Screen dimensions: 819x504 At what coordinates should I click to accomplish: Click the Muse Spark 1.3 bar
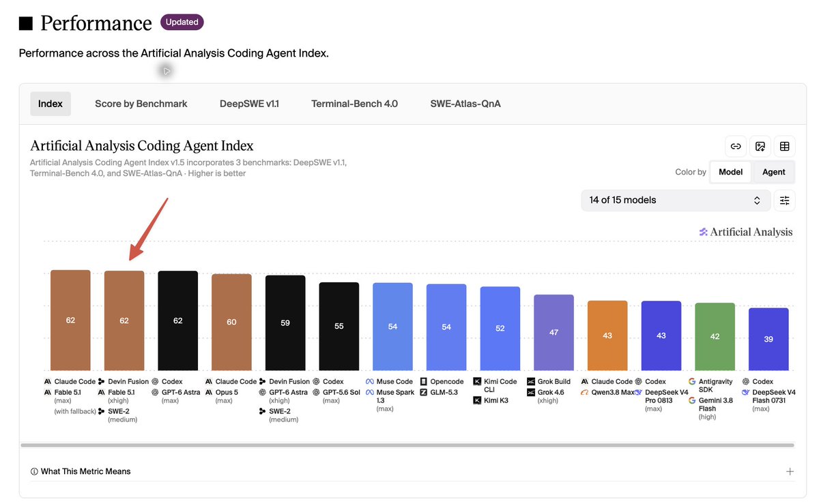[392, 327]
